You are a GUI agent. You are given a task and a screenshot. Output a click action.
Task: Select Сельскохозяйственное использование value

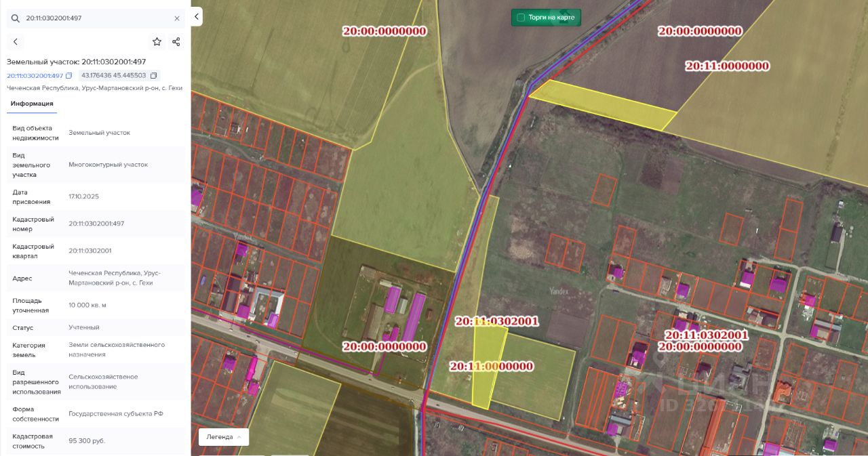103,381
